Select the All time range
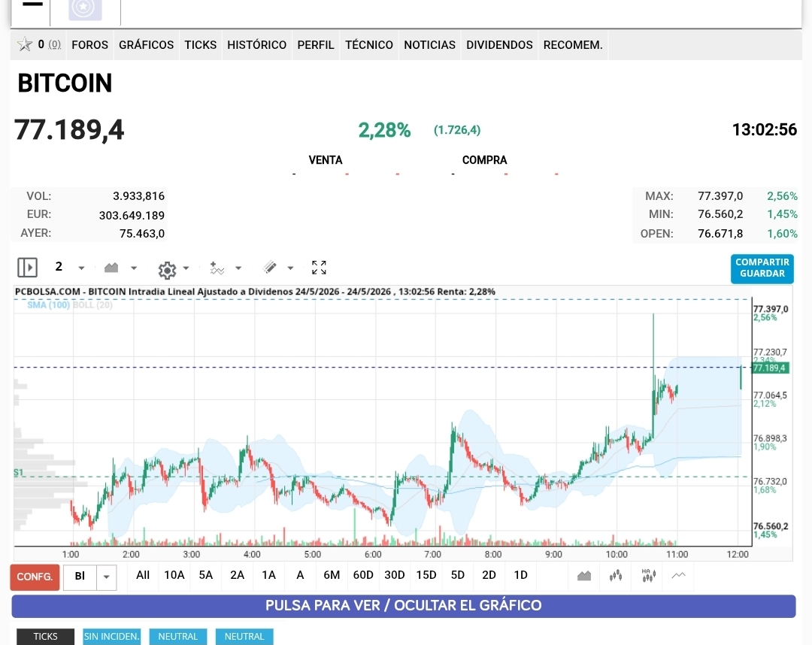This screenshot has height=645, width=812. pos(142,575)
